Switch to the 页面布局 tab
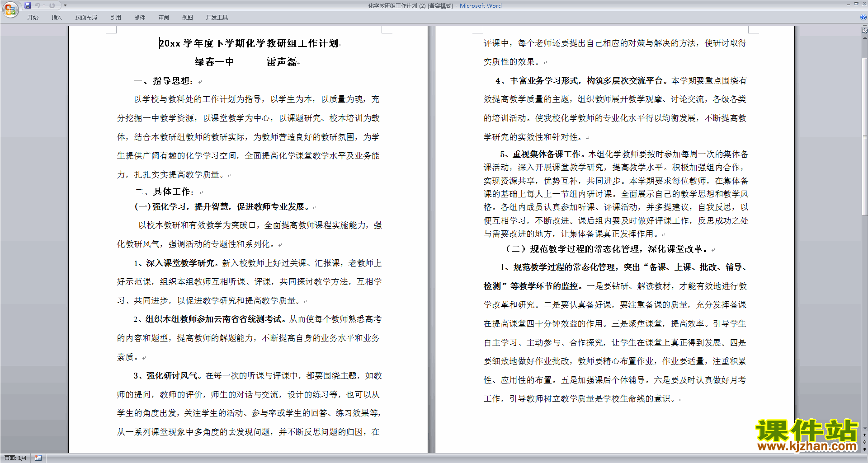 click(86, 17)
